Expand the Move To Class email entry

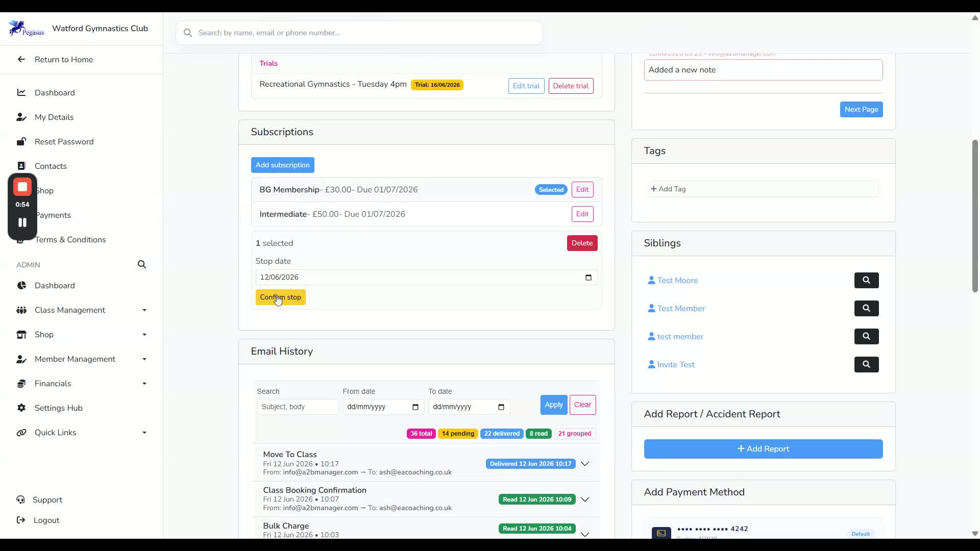click(x=585, y=464)
